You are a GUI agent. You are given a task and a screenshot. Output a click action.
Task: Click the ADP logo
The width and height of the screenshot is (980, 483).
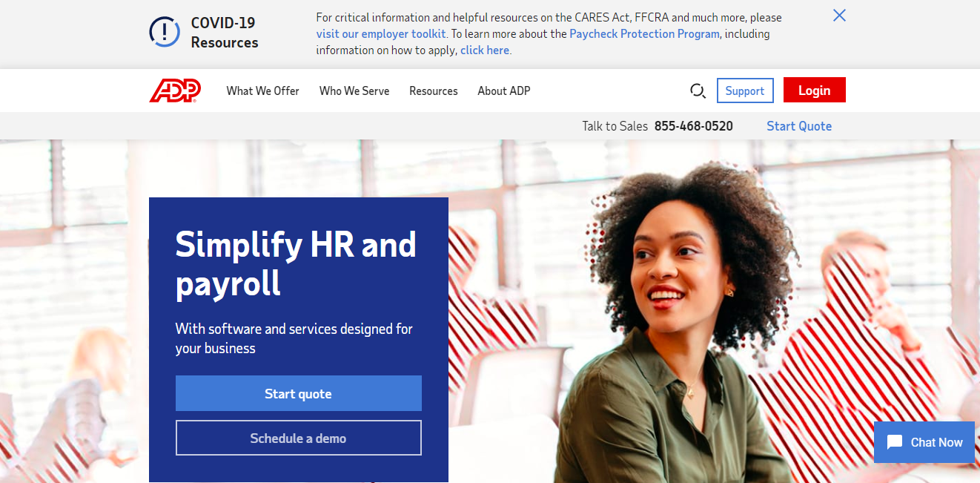coord(175,91)
